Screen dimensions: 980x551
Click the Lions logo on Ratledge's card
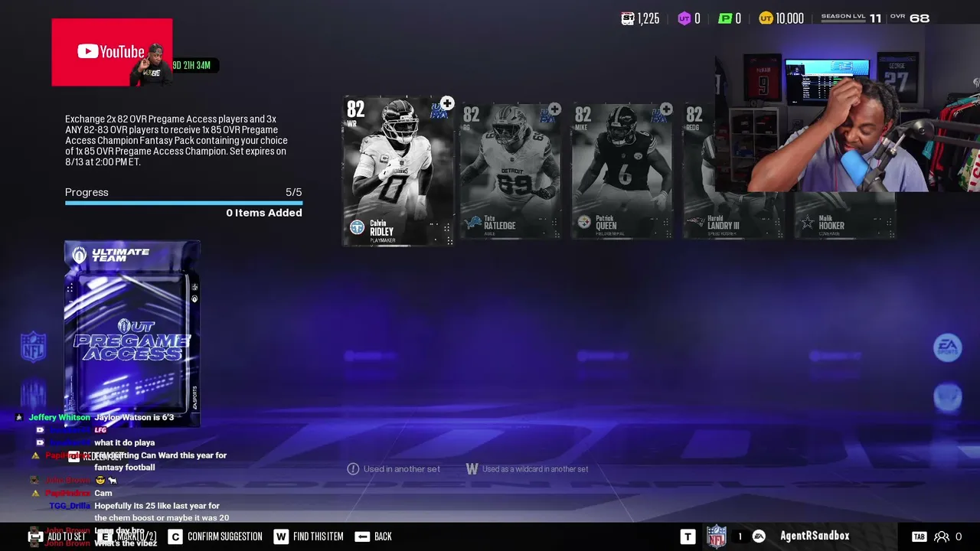pyautogui.click(x=473, y=223)
